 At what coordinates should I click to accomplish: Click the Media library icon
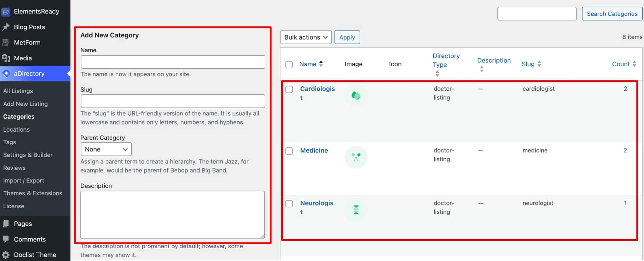[6, 58]
